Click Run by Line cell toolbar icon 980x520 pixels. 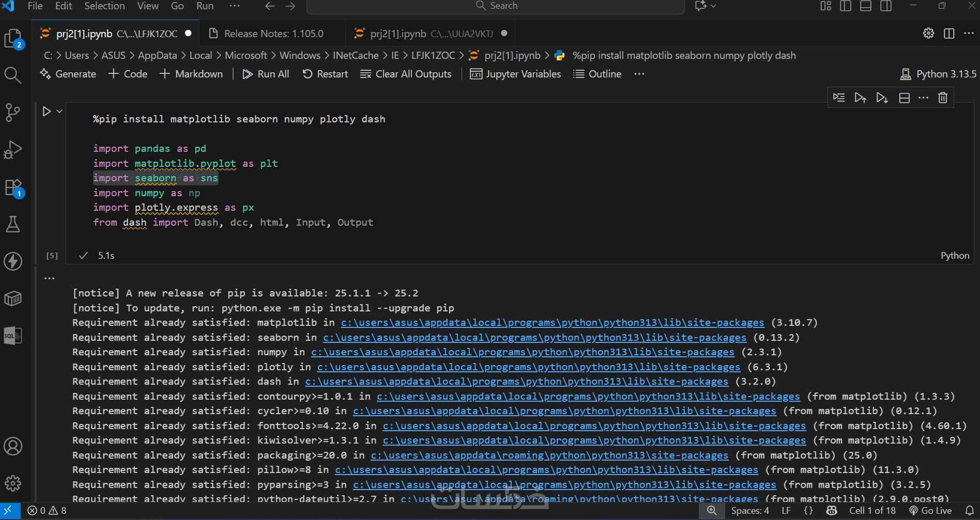click(x=839, y=98)
